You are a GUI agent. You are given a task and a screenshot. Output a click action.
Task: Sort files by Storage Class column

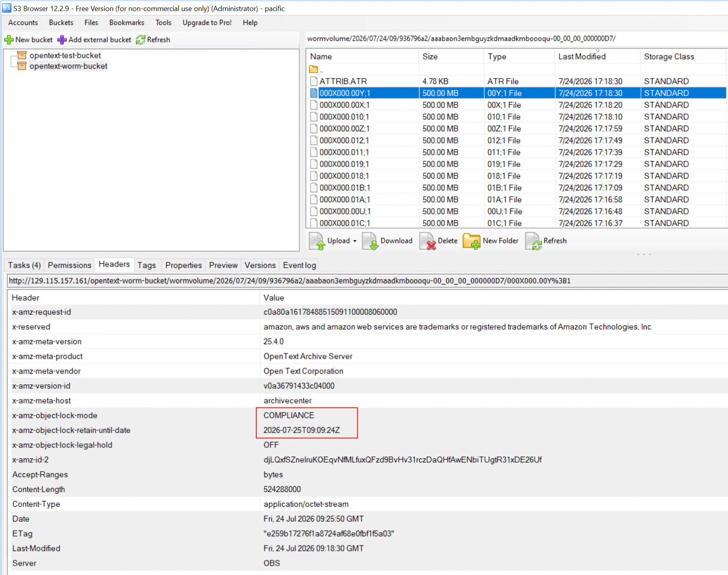tap(683, 56)
